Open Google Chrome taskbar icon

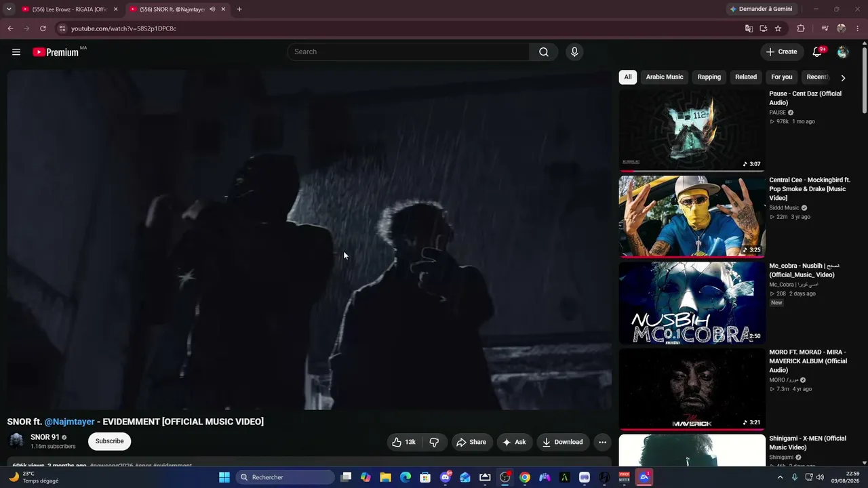[525, 477]
